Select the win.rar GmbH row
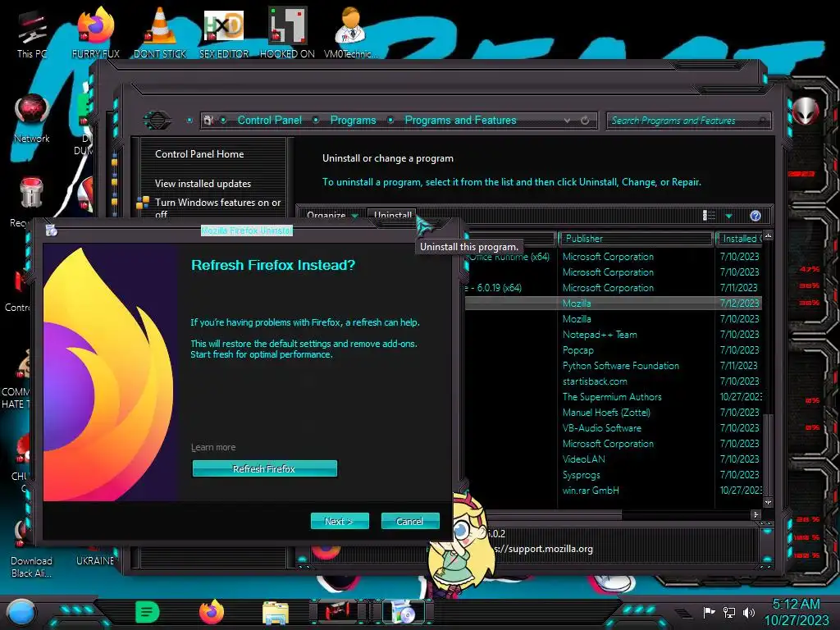 click(x=614, y=491)
